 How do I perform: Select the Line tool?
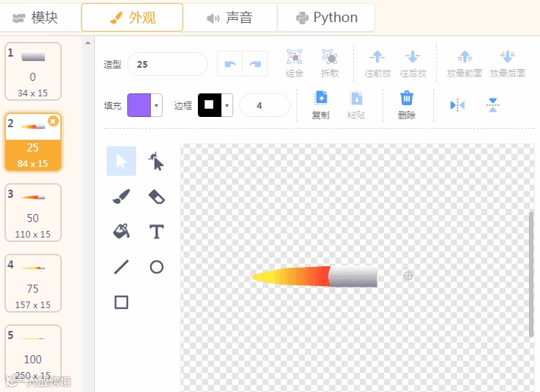point(121,267)
